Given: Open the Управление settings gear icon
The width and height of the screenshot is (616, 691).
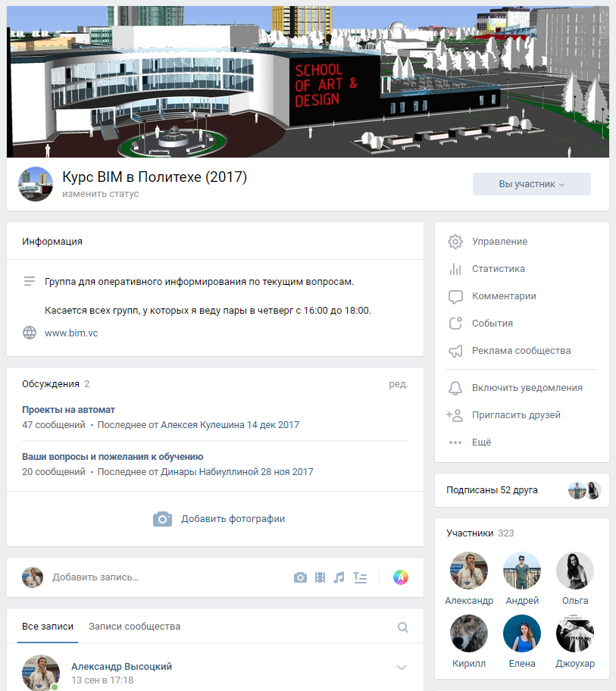Looking at the screenshot, I should 455,242.
